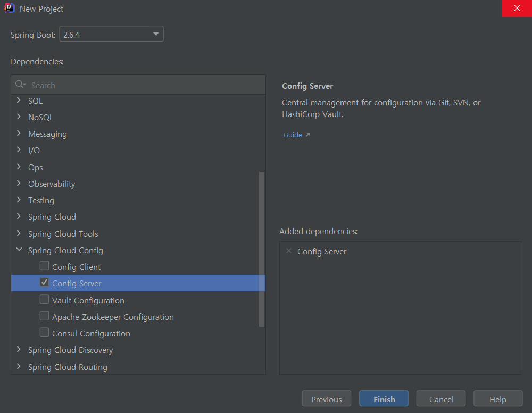
Task: Expand the I/O category
Action: click(x=19, y=150)
